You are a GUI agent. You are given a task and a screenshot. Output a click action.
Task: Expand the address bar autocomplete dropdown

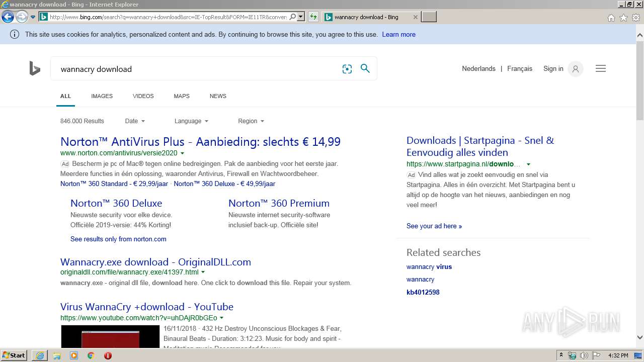point(301,17)
